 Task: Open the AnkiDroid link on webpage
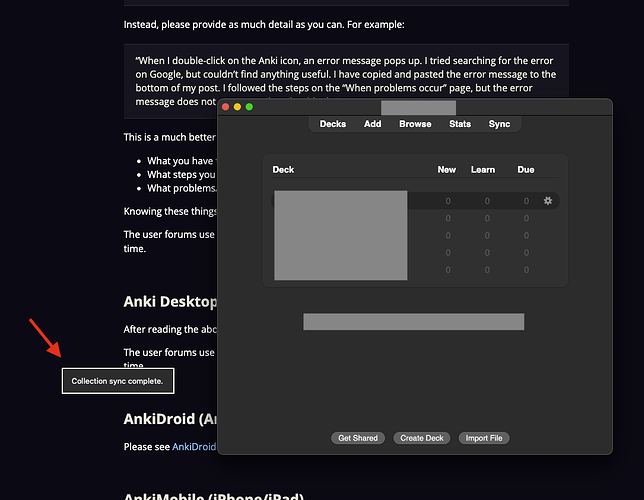[194, 447]
